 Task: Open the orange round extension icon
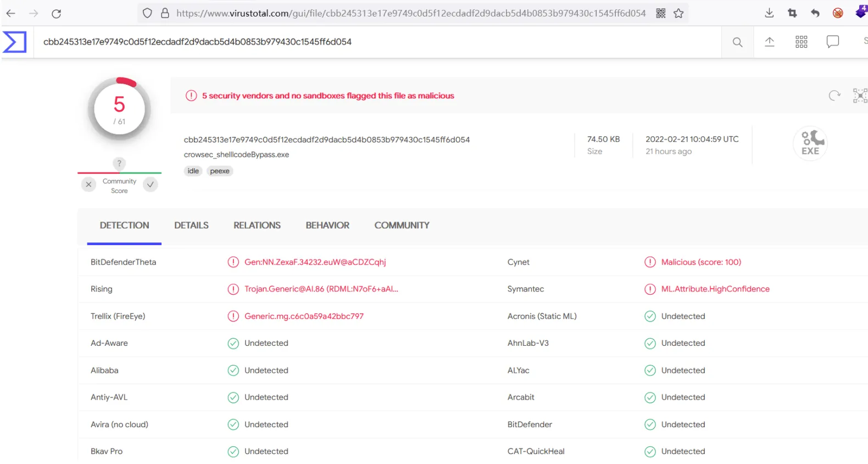(x=838, y=13)
